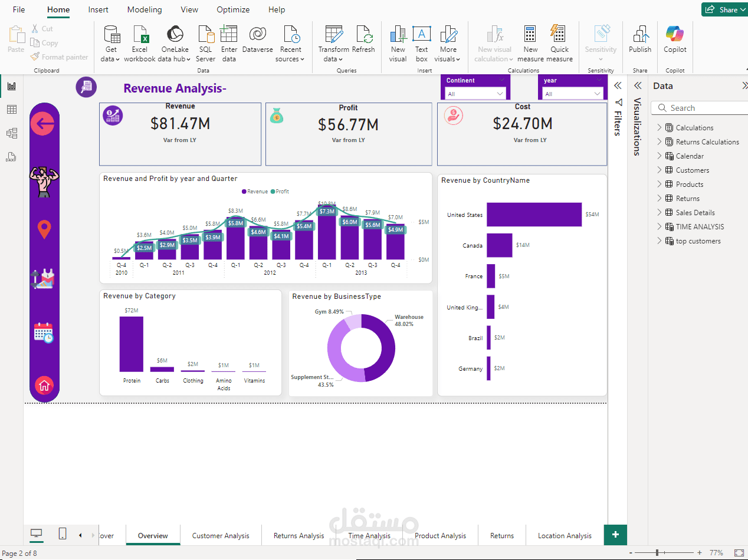The image size is (748, 560).
Task: Switch to Model view icon
Action: tap(12, 133)
